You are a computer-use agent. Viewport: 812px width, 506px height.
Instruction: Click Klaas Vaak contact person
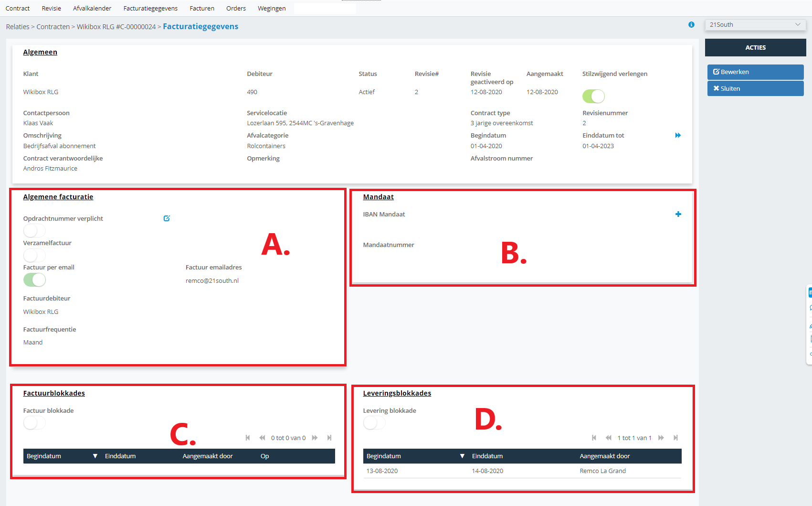click(38, 123)
